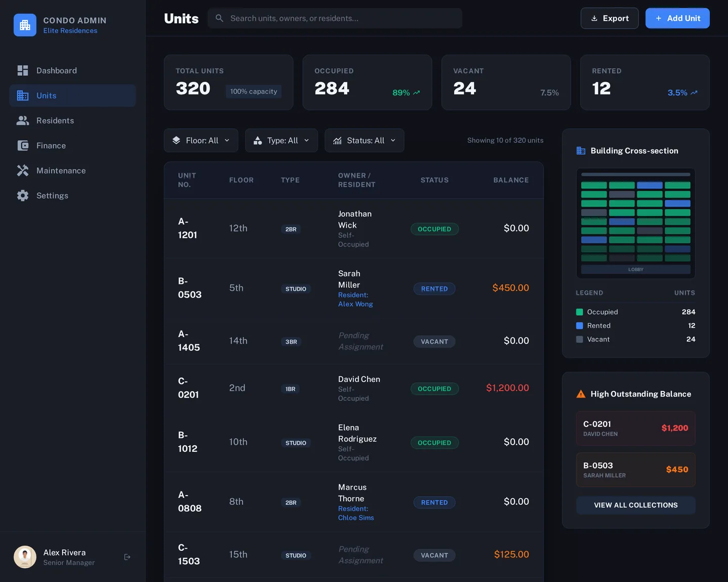This screenshot has height=582, width=728.
Task: Expand the Type: All filter
Action: coord(281,140)
